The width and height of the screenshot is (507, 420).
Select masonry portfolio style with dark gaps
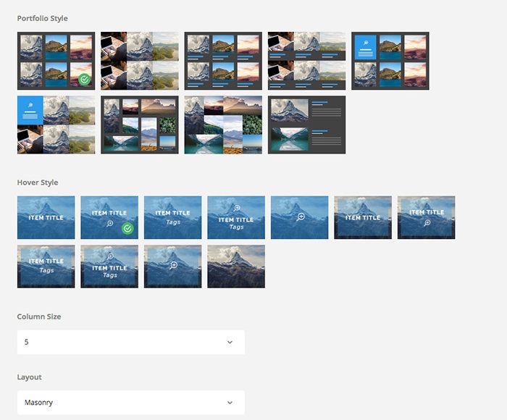point(140,125)
